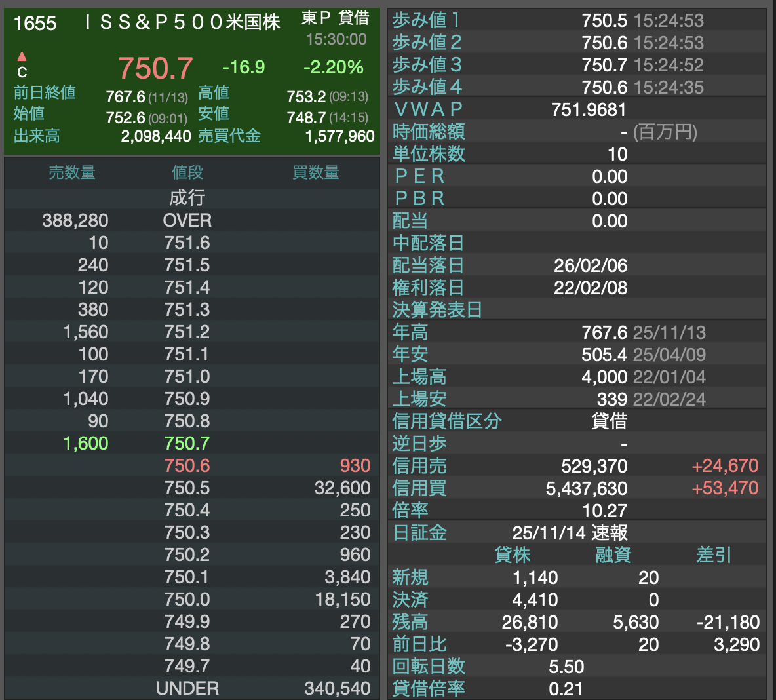The height and width of the screenshot is (700, 776).
Task: Click the OVER row in order book
Action: 187,221
